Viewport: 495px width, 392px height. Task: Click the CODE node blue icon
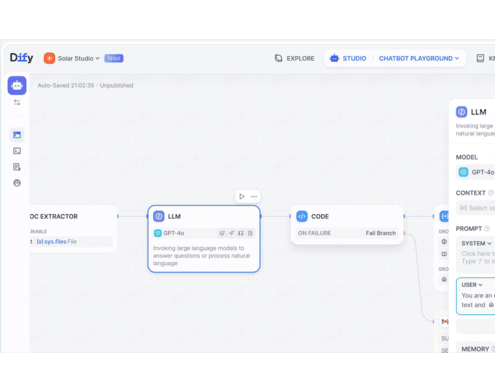click(302, 216)
